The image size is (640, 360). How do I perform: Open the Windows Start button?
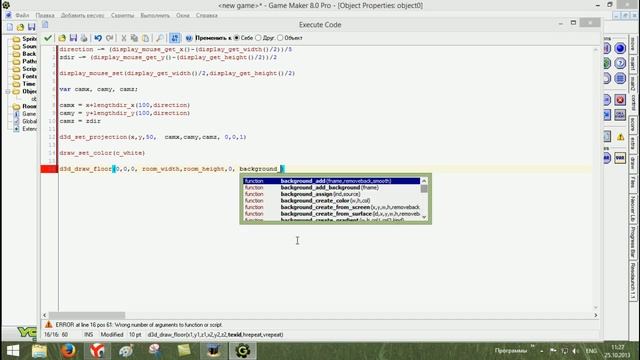click(13, 351)
